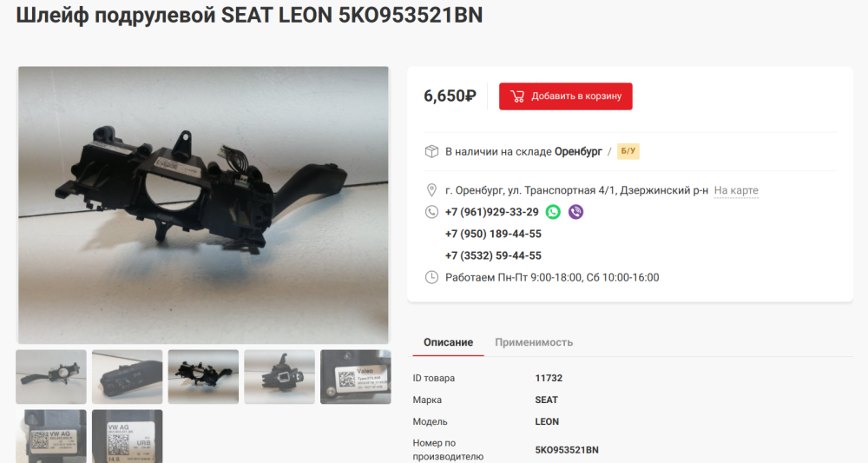
Task: Select the first thumbnail of the stalk switch
Action: pyautogui.click(x=51, y=377)
